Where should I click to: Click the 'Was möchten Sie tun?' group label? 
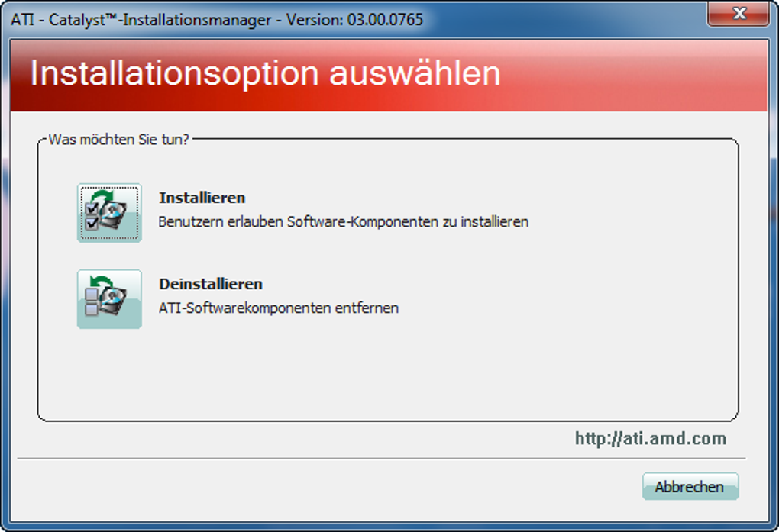118,140
